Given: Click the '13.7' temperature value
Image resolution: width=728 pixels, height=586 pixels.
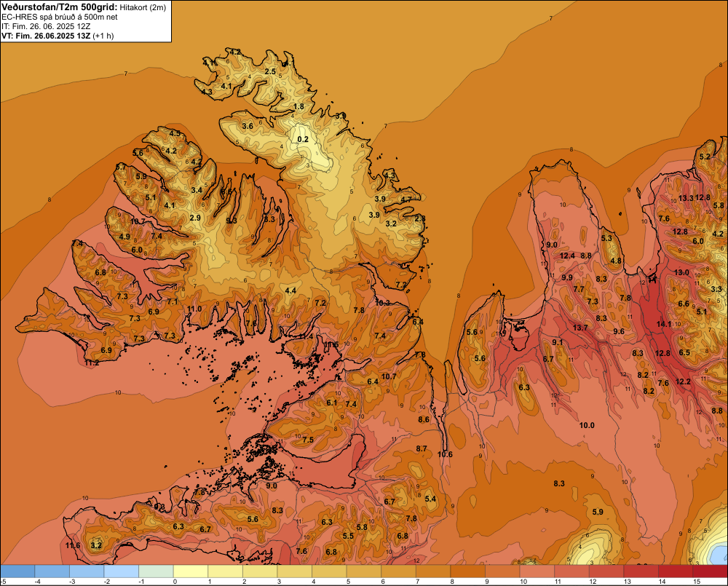Looking at the screenshot, I should point(580,328).
